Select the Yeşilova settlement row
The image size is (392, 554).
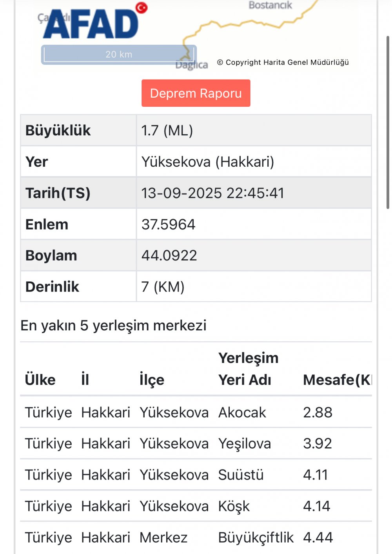(x=196, y=444)
